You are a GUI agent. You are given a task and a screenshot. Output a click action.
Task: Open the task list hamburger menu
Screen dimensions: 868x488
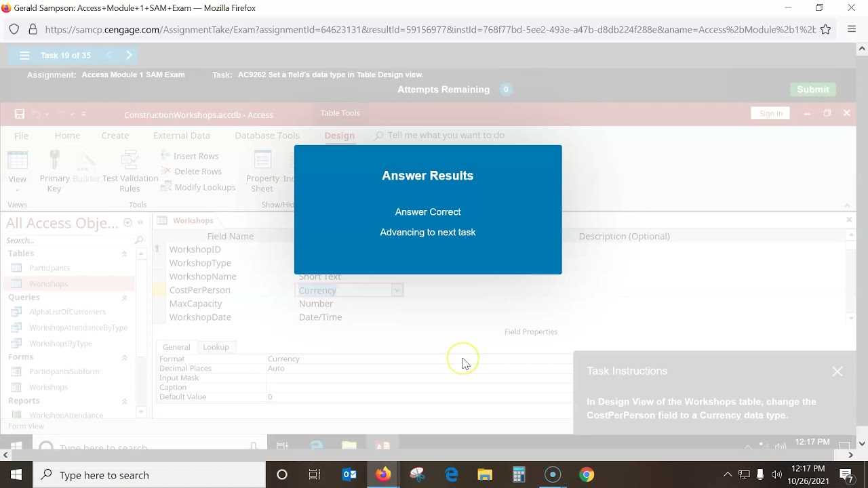point(24,56)
